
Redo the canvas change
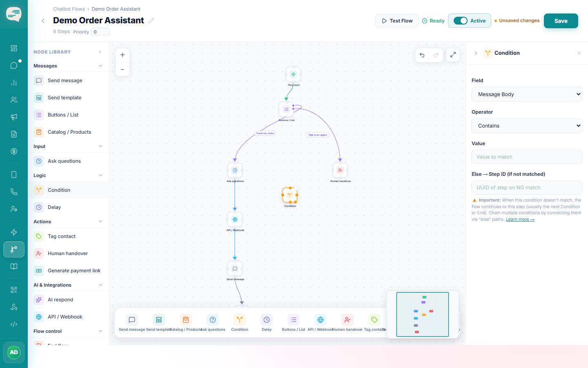coord(436,55)
